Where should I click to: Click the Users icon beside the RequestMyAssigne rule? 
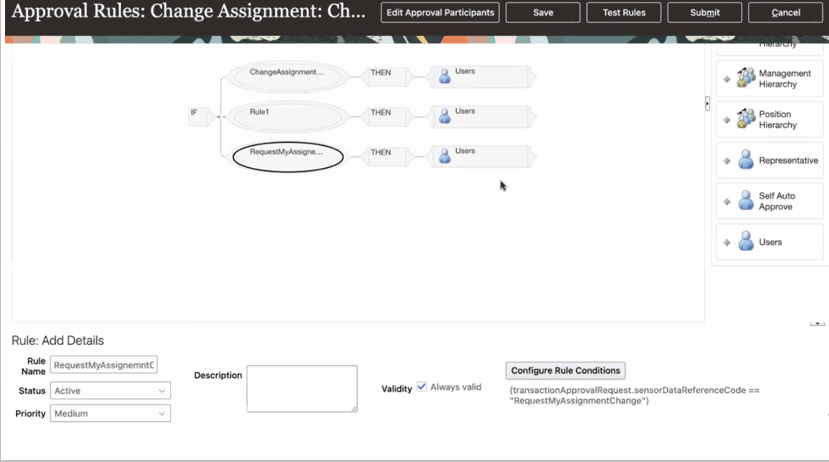coord(445,155)
